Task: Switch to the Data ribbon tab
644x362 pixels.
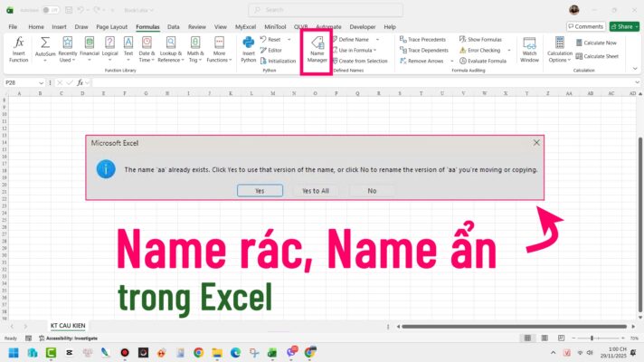Action: [173, 27]
